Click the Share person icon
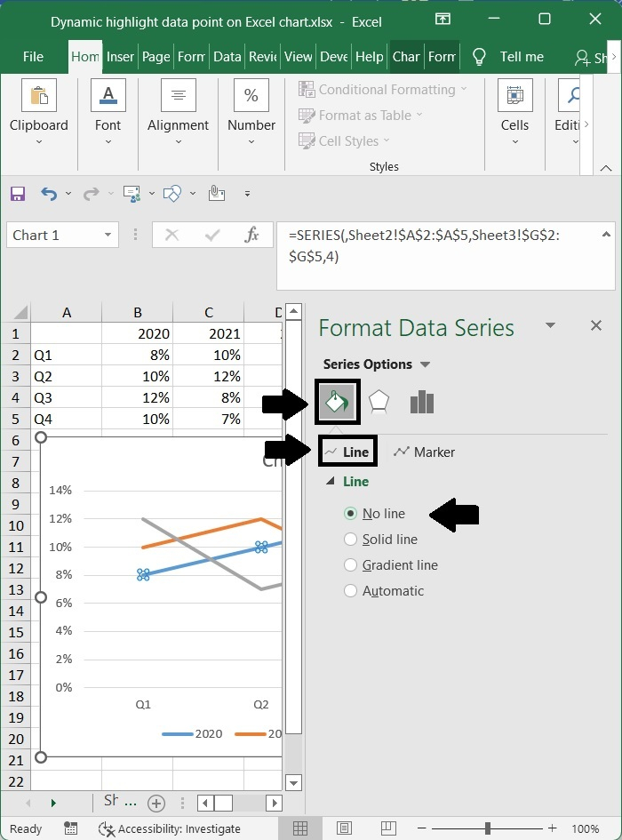622x840 pixels. coord(582,58)
